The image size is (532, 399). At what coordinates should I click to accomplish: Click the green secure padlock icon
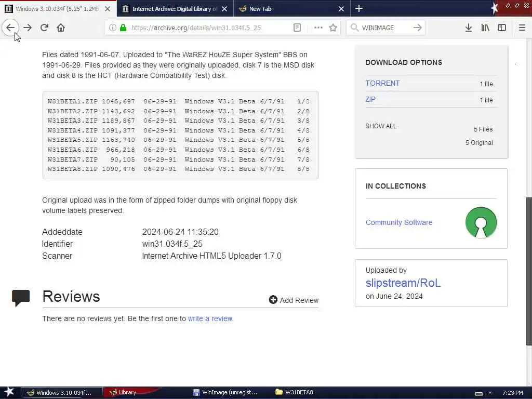coord(123,28)
